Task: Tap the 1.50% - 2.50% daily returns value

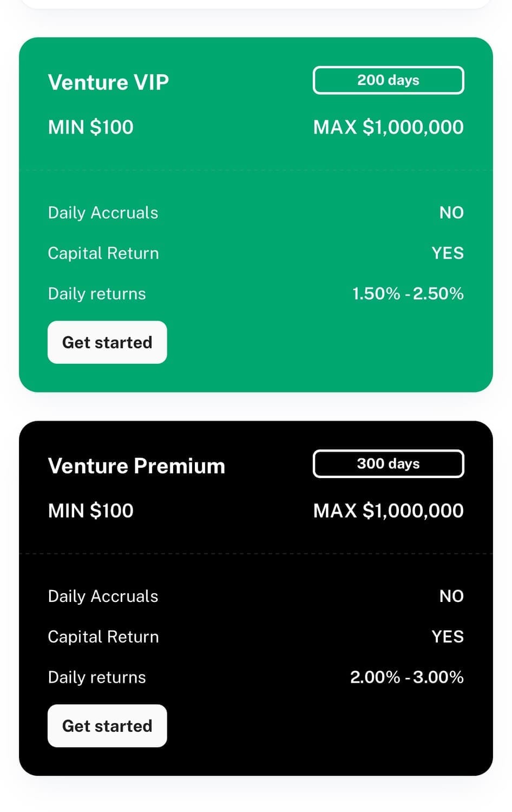Action: (408, 293)
